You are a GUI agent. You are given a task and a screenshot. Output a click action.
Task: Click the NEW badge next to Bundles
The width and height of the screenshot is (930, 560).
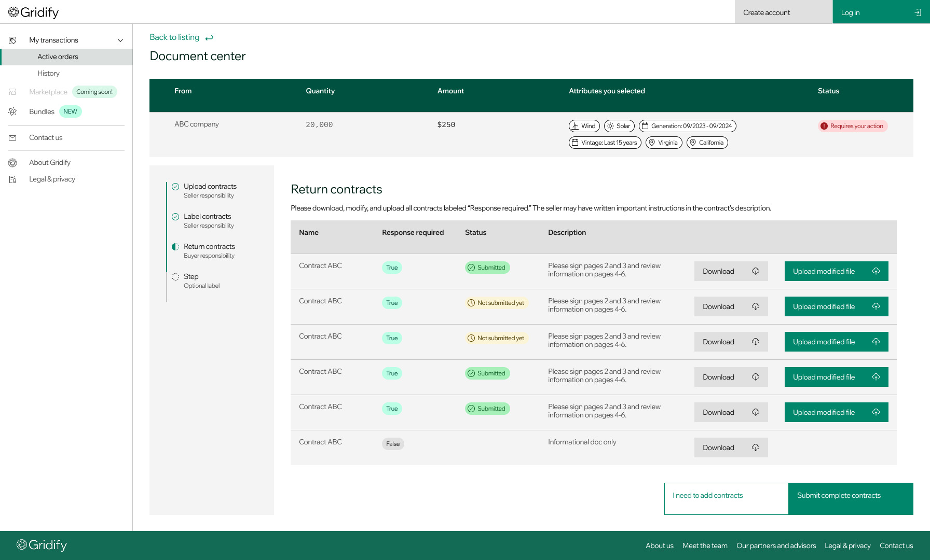tap(70, 111)
